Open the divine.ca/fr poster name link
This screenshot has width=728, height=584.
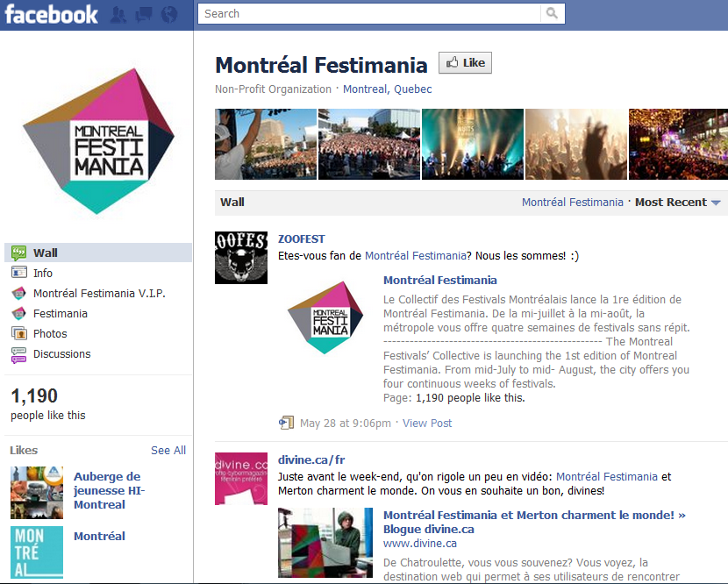(x=311, y=459)
